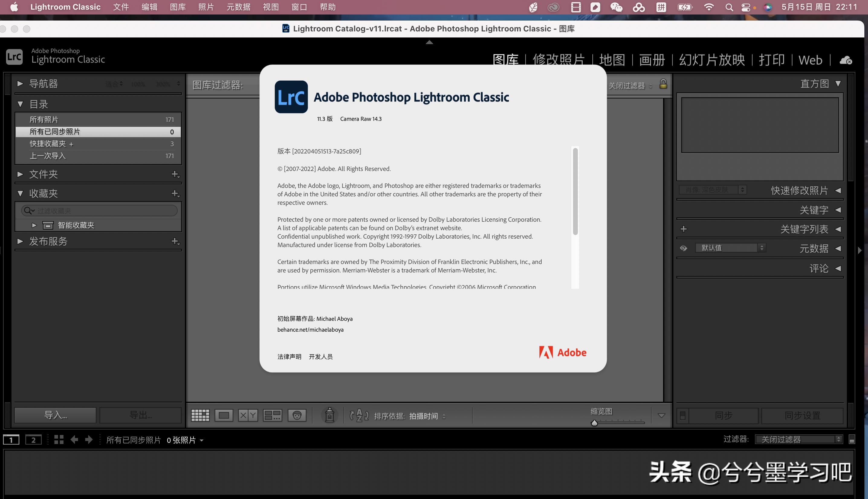The height and width of the screenshot is (499, 868).
Task: Add keyword with plus icon
Action: coord(684,229)
